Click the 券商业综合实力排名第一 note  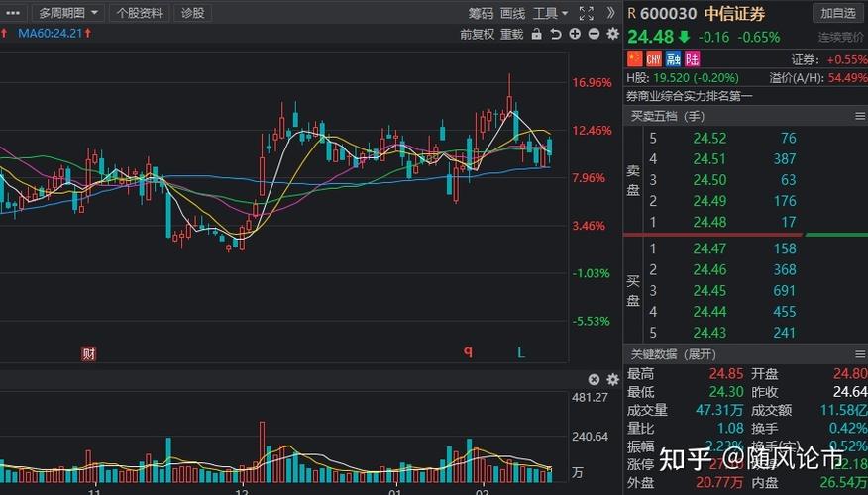tap(690, 96)
